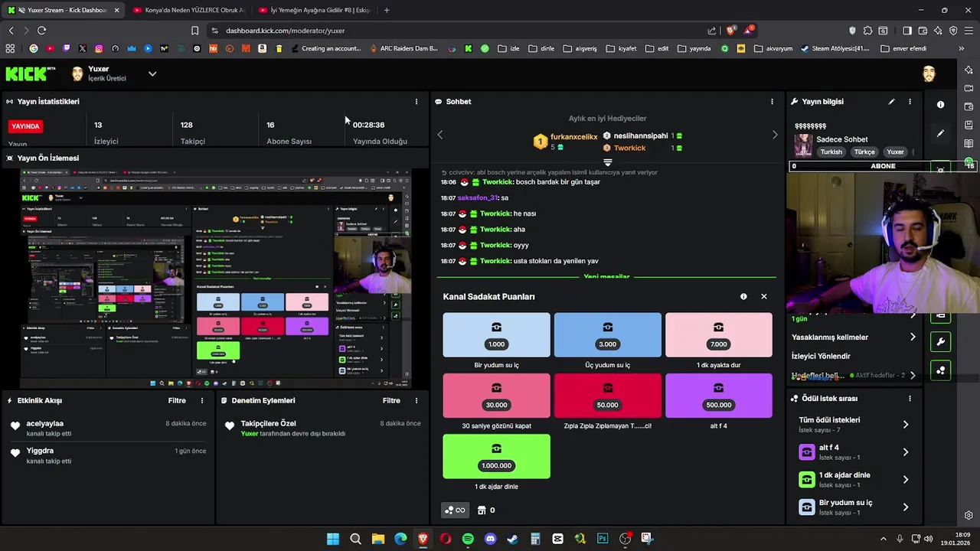Open the Sohbet panel three-dot menu
This screenshot has height=551, width=980.
pyautogui.click(x=772, y=101)
